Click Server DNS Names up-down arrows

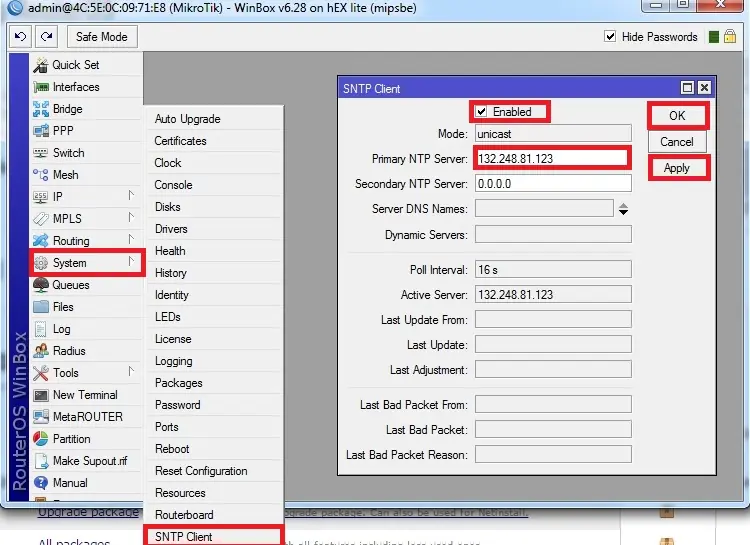point(623,209)
